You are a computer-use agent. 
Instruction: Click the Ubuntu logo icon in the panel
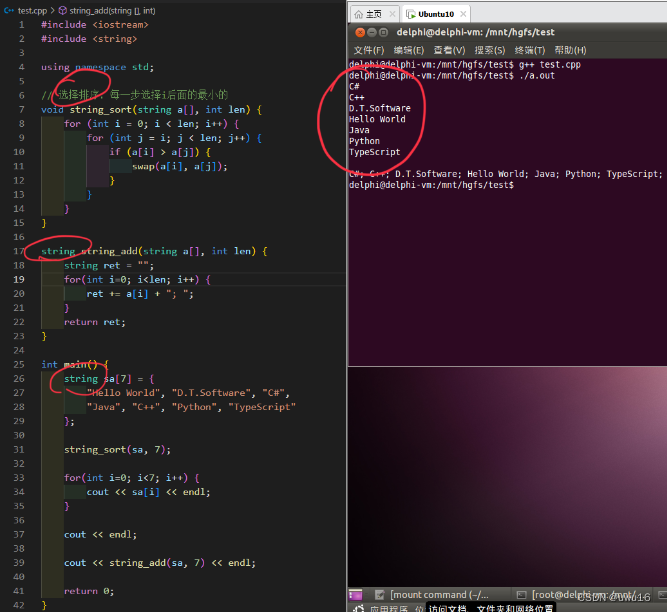(359, 608)
